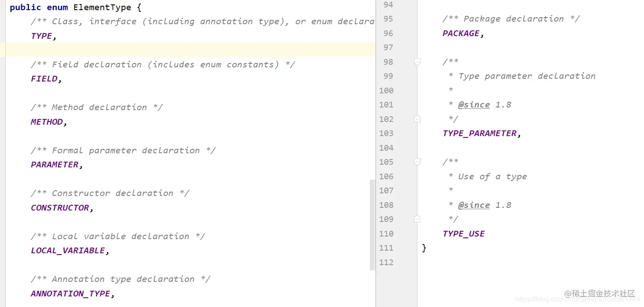644x307 pixels.
Task: Click the 'Formal parameter declaration' comment
Action: coord(123,151)
